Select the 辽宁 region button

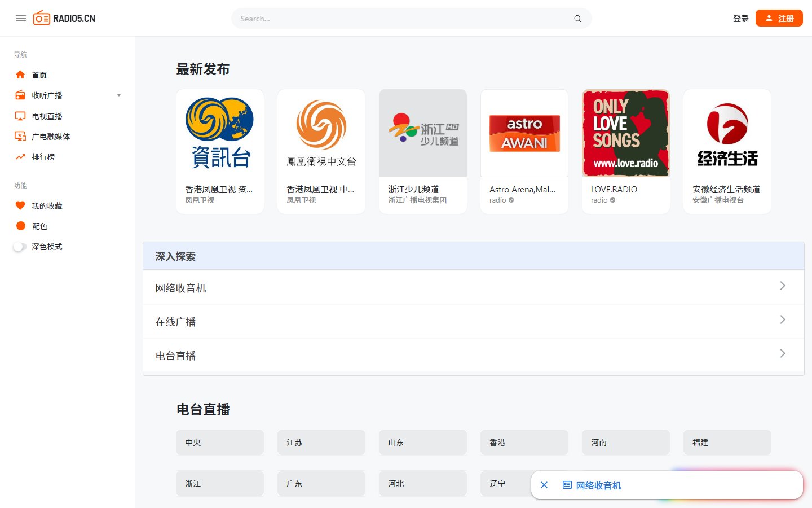point(505,484)
